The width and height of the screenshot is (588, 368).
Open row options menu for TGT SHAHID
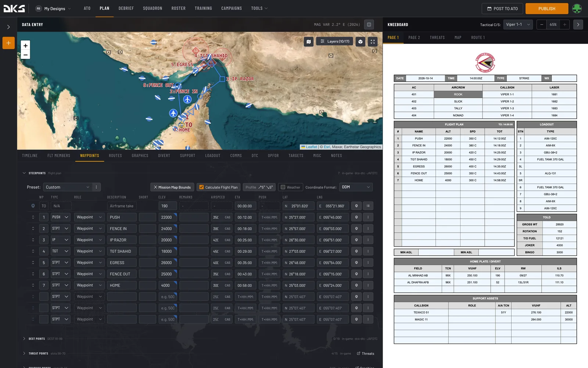click(368, 251)
